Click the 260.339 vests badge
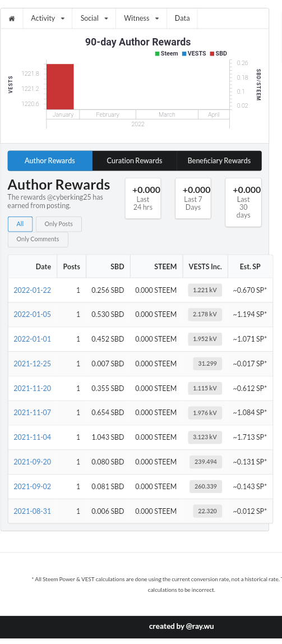 [x=206, y=486]
